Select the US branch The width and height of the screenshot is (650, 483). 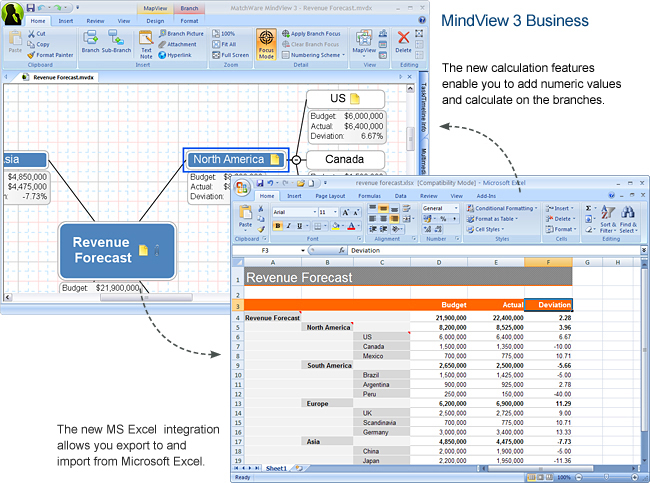[x=345, y=99]
